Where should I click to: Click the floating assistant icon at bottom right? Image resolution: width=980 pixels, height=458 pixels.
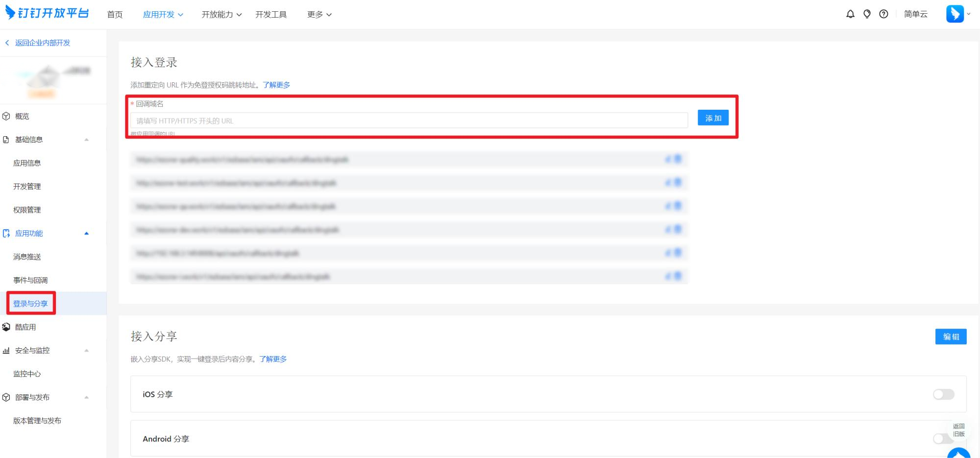click(958, 454)
